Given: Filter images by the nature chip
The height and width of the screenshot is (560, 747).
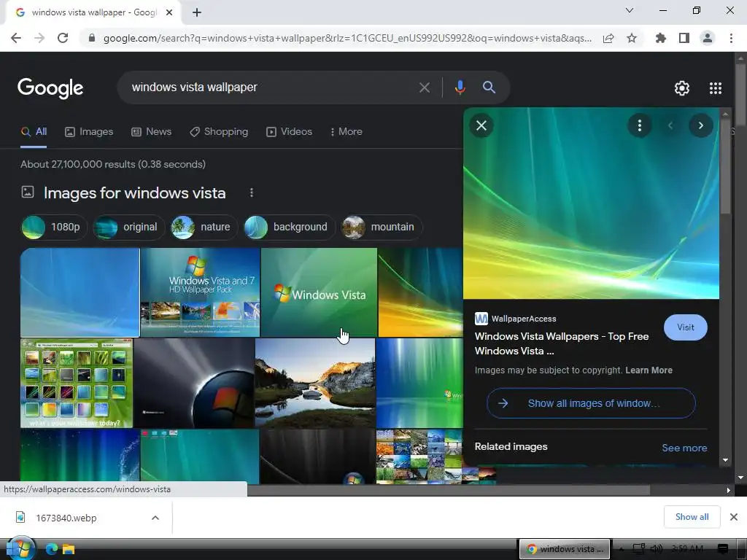Looking at the screenshot, I should 204,227.
